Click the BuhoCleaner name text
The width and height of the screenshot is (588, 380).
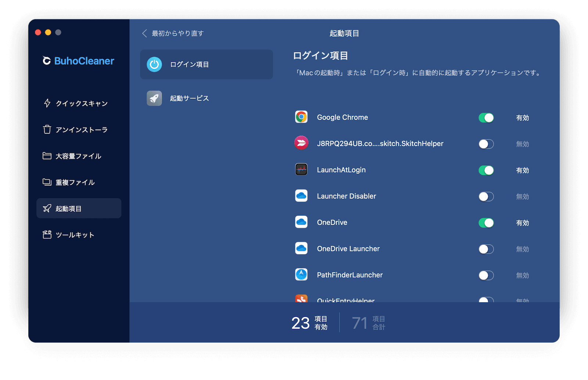point(84,61)
